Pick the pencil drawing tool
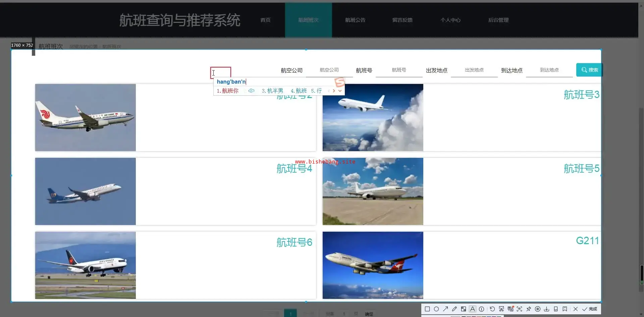The image size is (644, 317). click(454, 309)
